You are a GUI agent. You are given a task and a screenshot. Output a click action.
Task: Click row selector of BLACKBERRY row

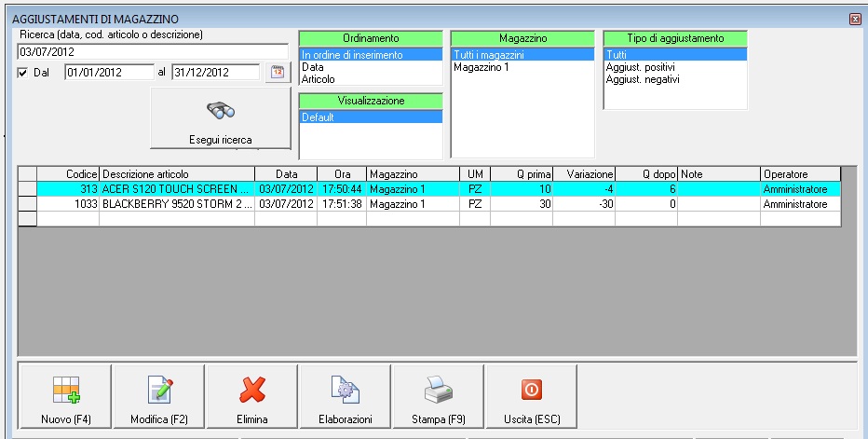coord(28,204)
